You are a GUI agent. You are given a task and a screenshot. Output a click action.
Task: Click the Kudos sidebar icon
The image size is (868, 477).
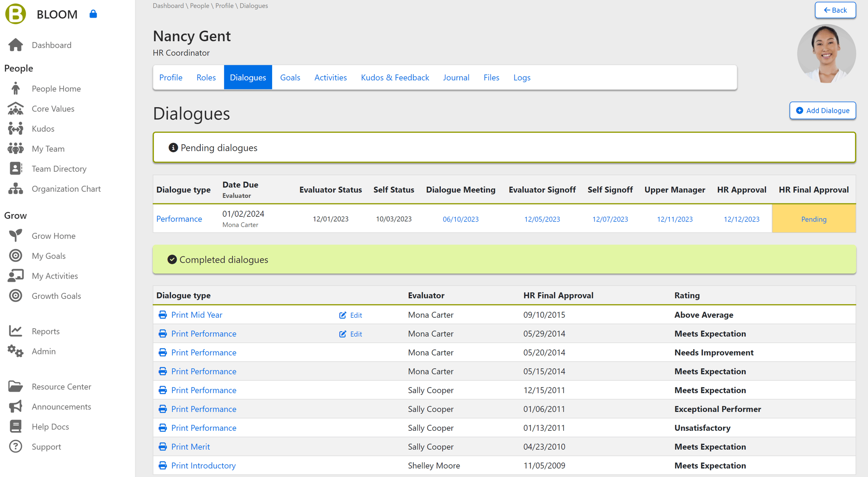16,129
